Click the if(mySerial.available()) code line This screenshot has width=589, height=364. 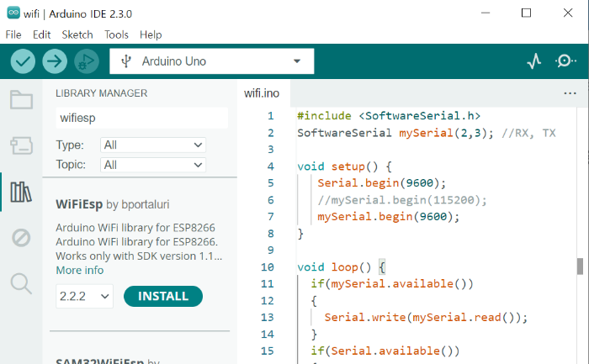(392, 283)
